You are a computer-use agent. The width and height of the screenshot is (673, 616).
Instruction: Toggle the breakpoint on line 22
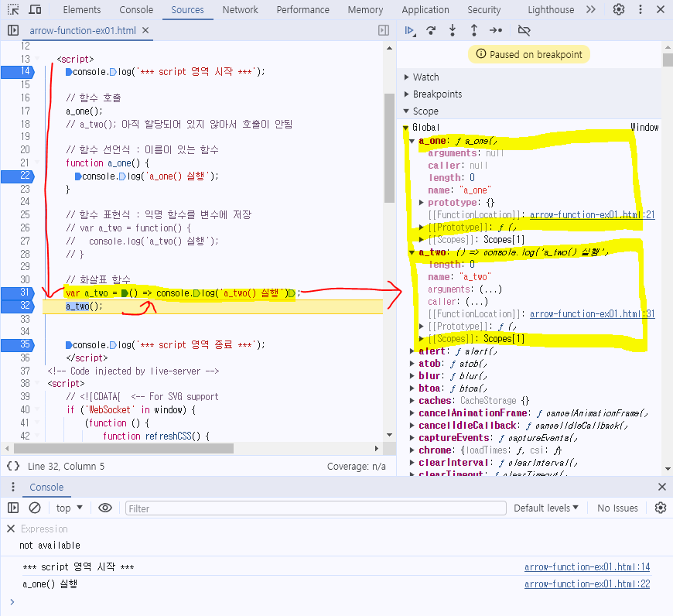tap(18, 176)
